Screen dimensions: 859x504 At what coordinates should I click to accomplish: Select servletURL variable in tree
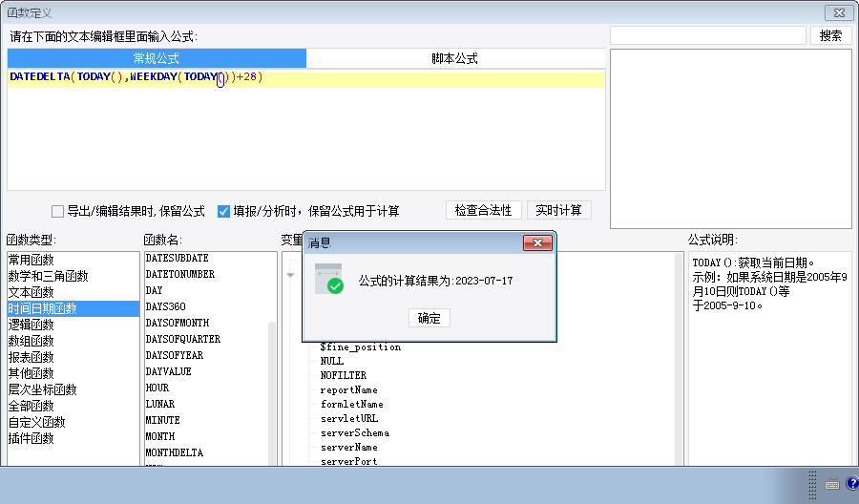tap(349, 418)
